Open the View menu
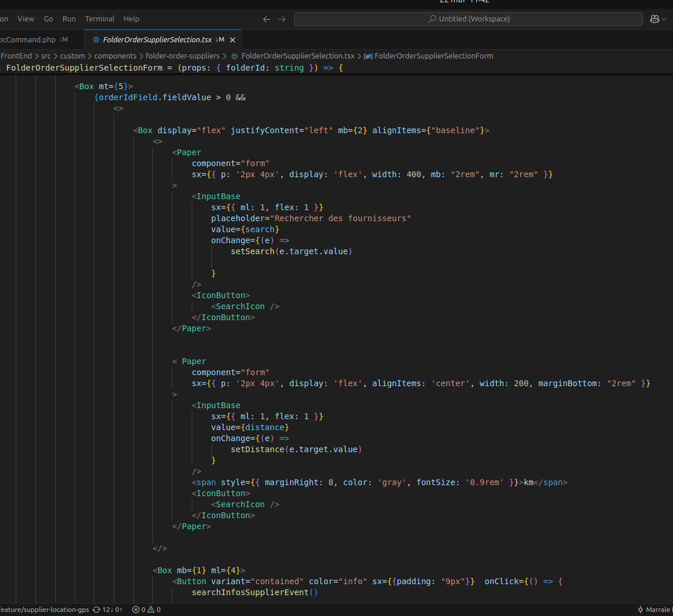673x616 pixels. point(26,19)
